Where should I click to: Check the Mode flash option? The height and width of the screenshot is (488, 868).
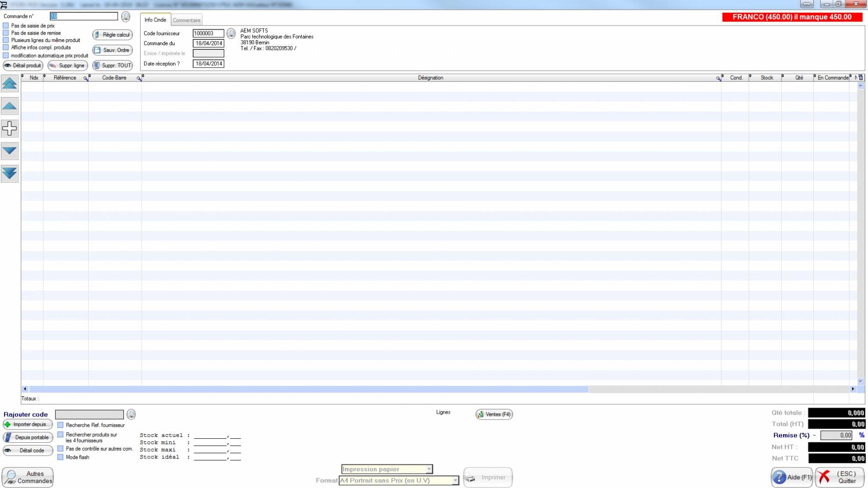click(60, 457)
